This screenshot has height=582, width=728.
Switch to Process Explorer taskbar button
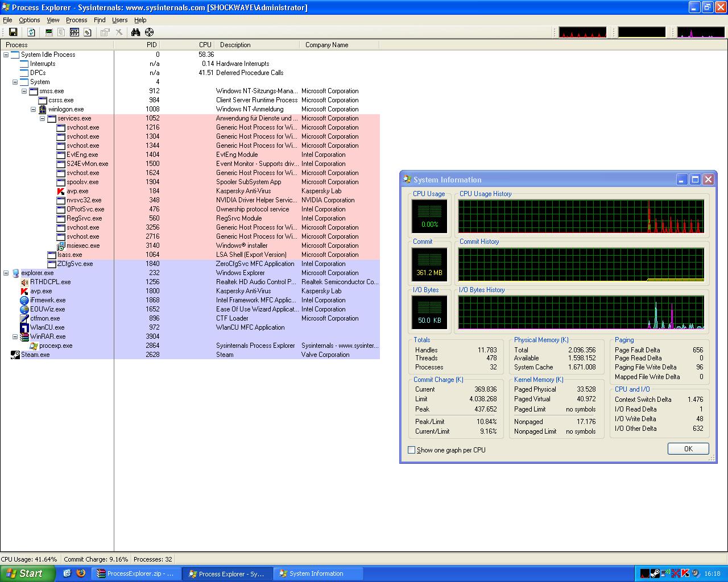coord(229,573)
